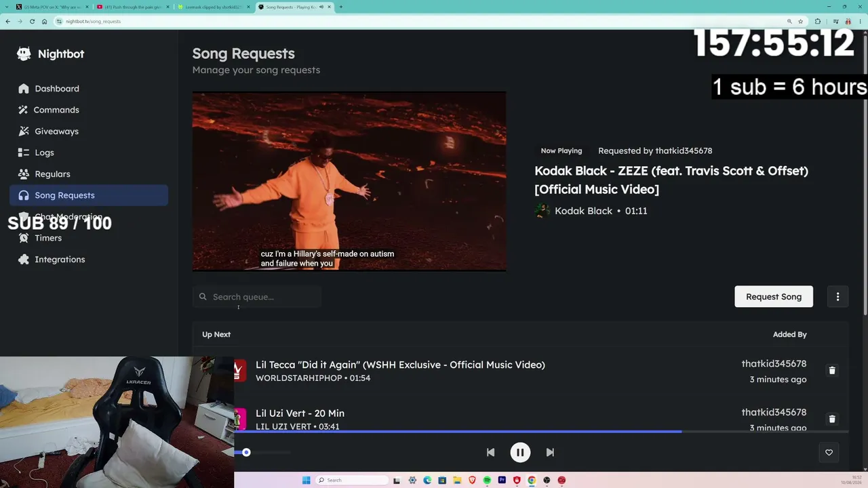This screenshot has width=868, height=488.
Task: Delete Lil Uzi Vert - 20 Min from queue
Action: (832, 419)
